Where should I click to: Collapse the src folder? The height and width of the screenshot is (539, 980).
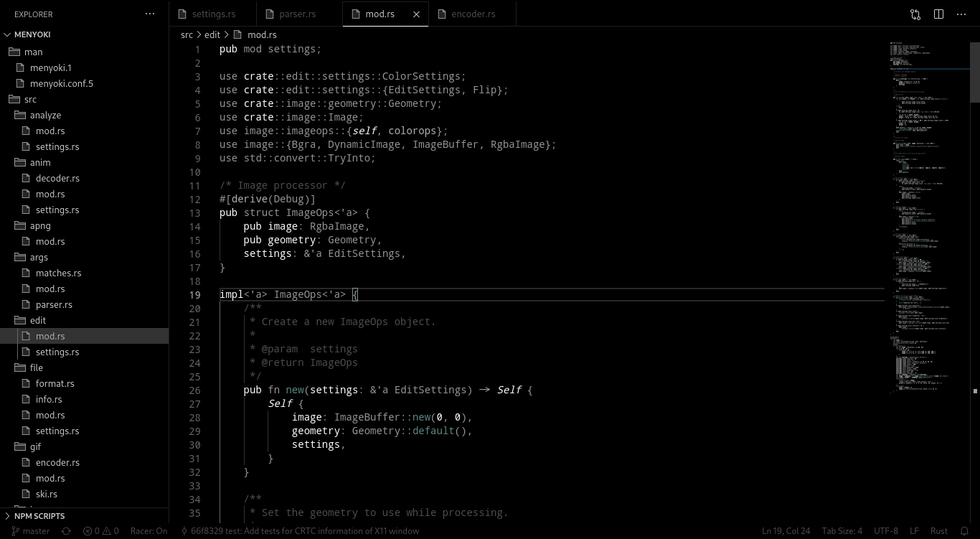pyautogui.click(x=84, y=99)
